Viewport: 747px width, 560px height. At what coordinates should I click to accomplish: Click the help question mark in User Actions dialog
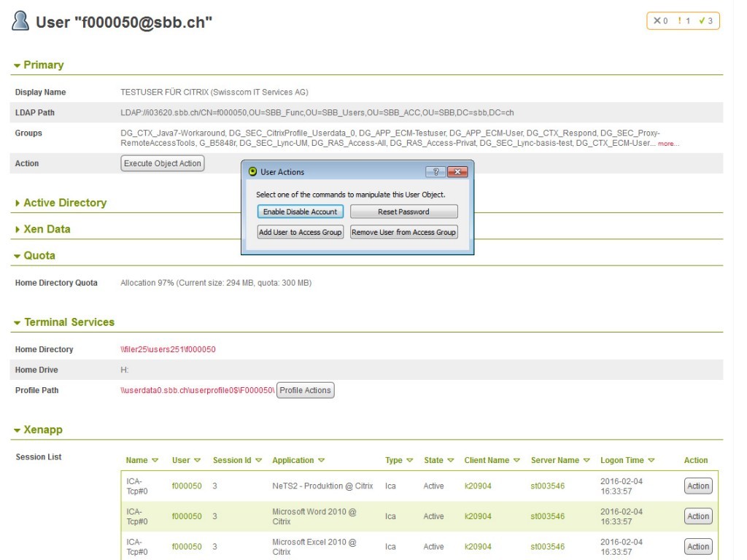point(435,172)
